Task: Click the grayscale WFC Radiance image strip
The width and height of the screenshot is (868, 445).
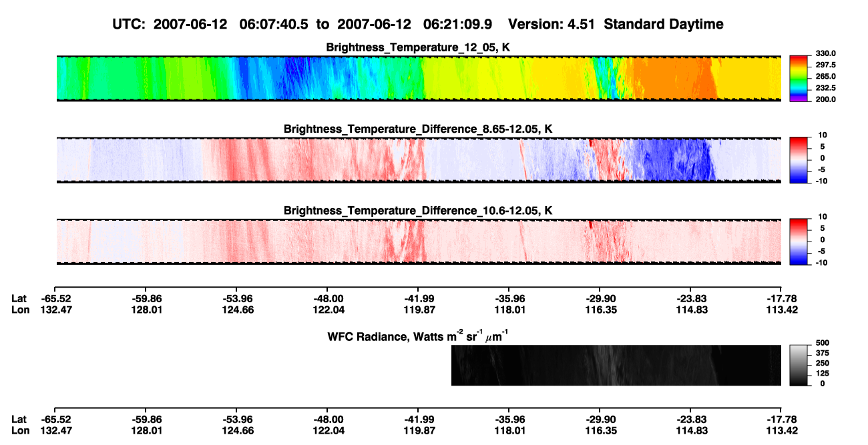Action: [x=616, y=365]
